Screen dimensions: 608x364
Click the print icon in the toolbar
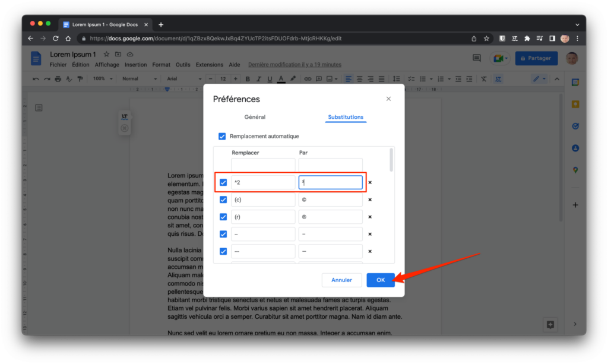tap(58, 79)
